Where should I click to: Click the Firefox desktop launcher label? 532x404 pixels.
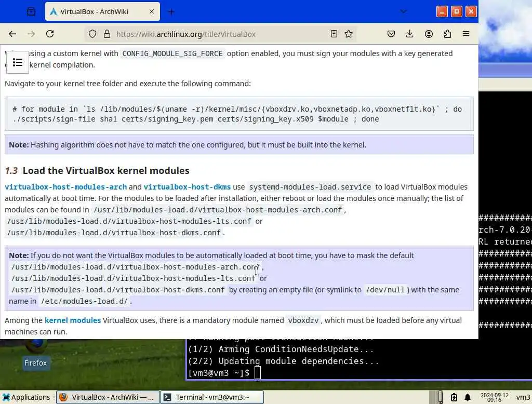[35, 363]
